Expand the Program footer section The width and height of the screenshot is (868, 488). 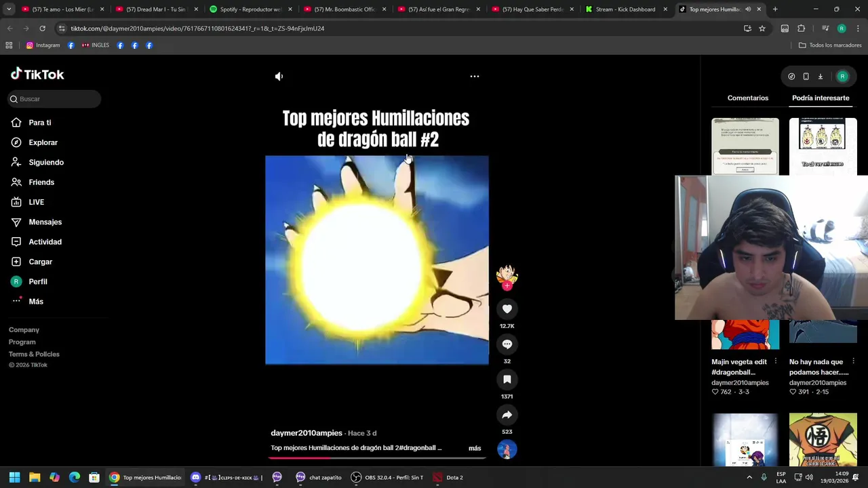22,342
